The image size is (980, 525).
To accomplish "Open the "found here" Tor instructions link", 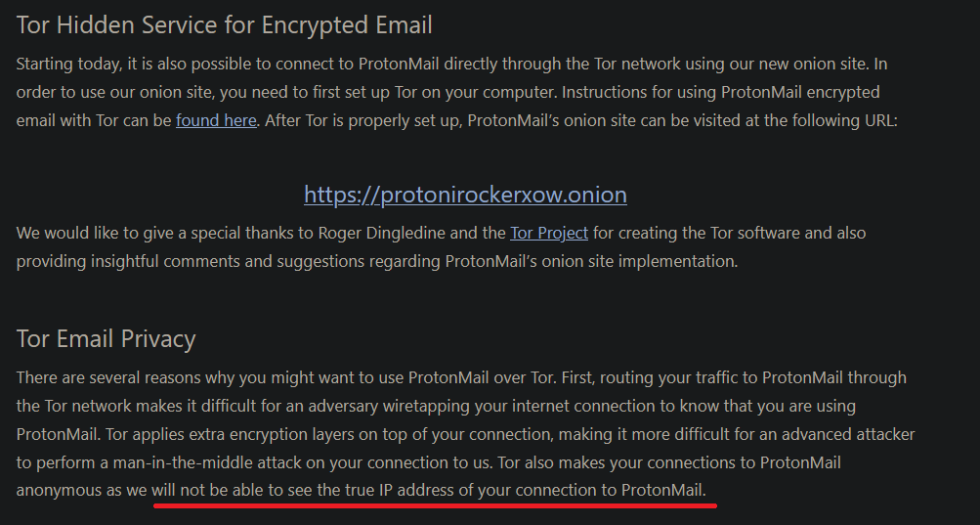I will [x=216, y=120].
